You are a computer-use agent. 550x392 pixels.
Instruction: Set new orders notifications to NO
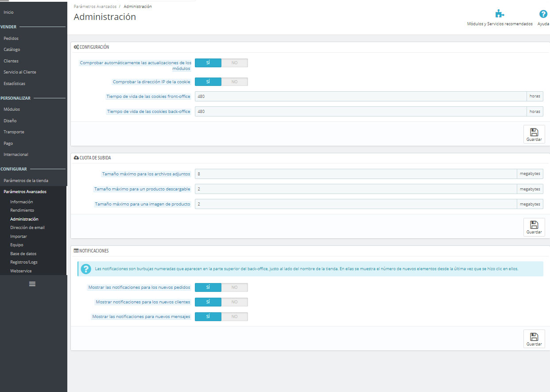point(235,287)
